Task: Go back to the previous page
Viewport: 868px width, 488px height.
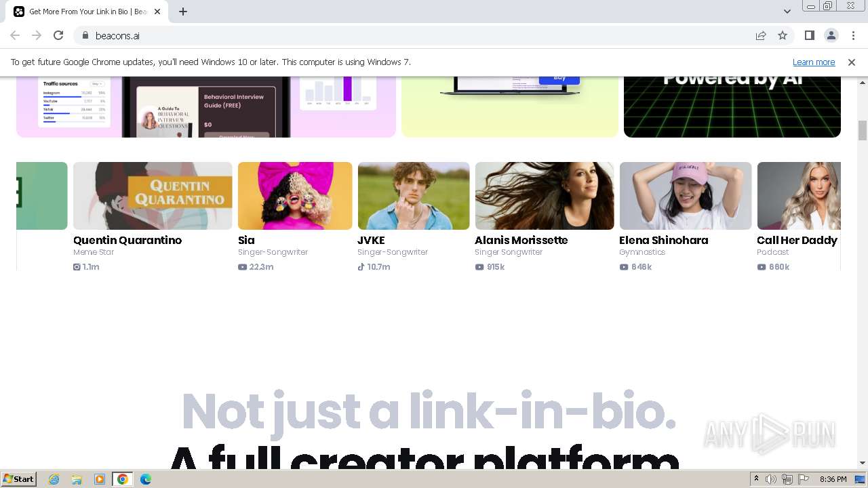Action: (x=15, y=35)
